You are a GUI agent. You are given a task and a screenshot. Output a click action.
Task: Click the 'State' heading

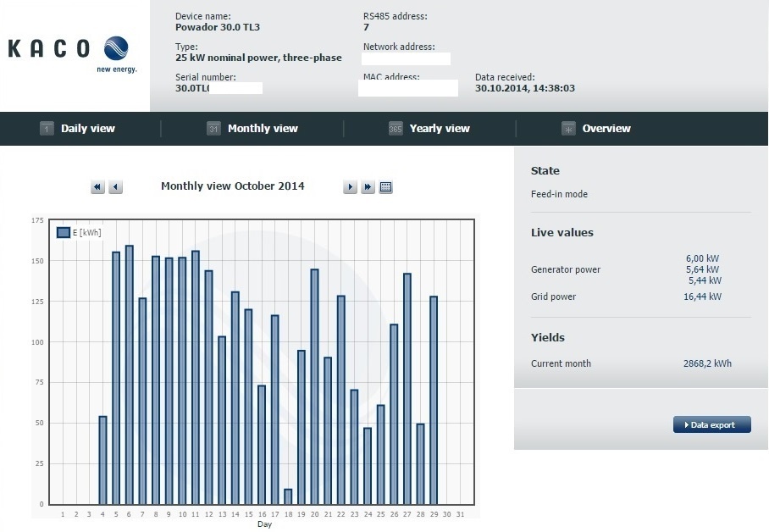(545, 171)
